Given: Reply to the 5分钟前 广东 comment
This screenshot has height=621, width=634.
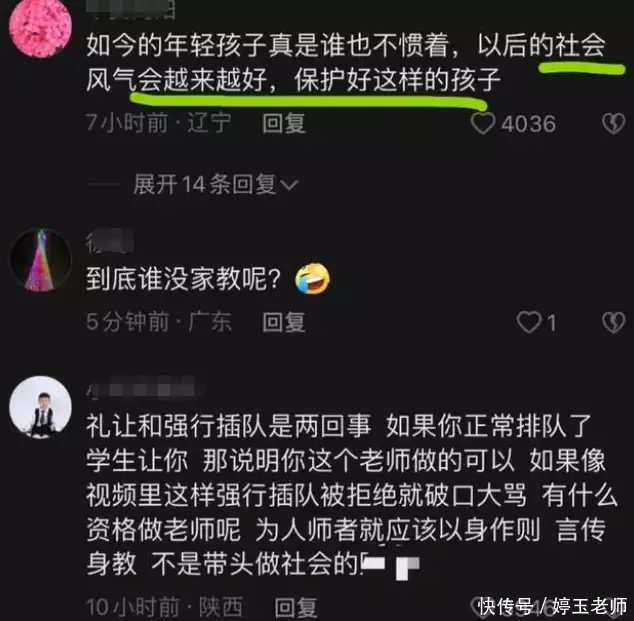Looking at the screenshot, I should 283,322.
